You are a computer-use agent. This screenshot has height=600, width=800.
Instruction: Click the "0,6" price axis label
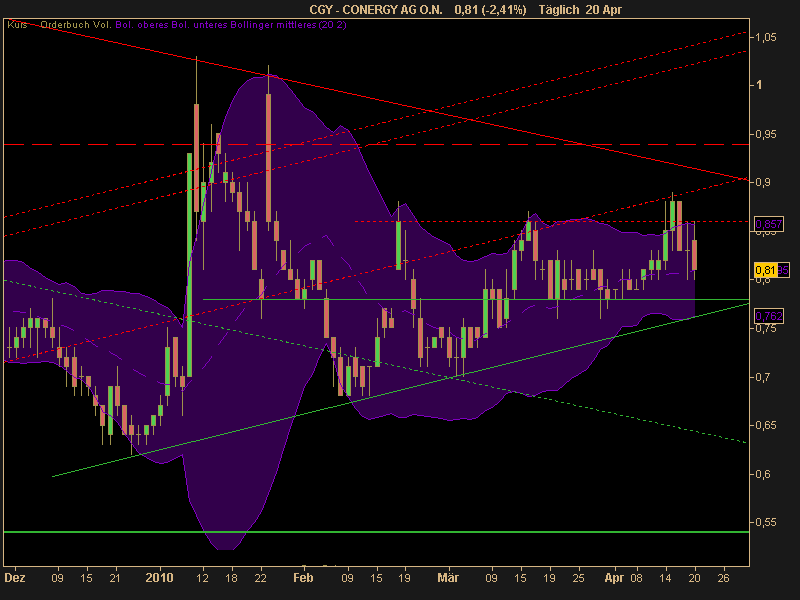point(763,474)
